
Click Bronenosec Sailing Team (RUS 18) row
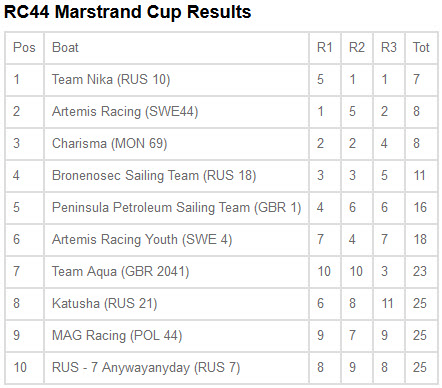(x=221, y=176)
